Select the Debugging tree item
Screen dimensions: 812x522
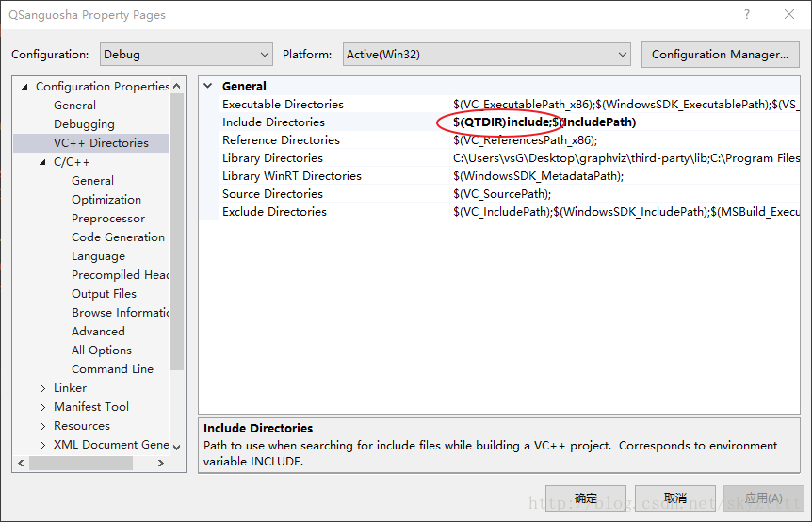(x=84, y=124)
